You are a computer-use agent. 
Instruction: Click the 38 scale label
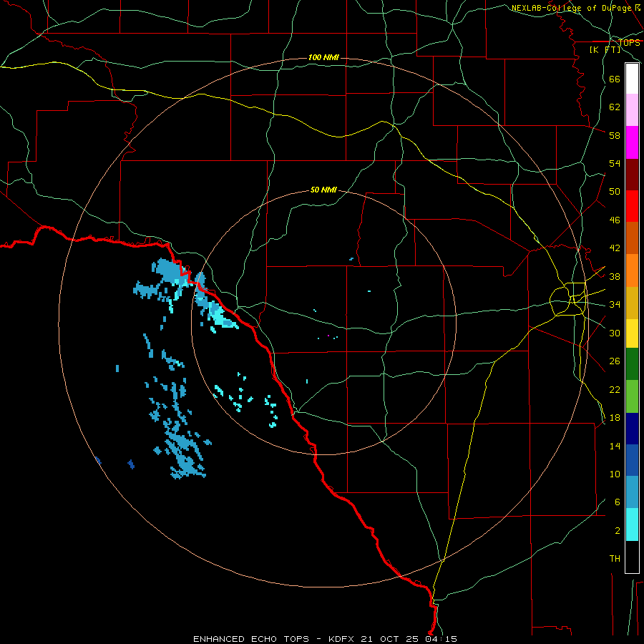click(615, 276)
